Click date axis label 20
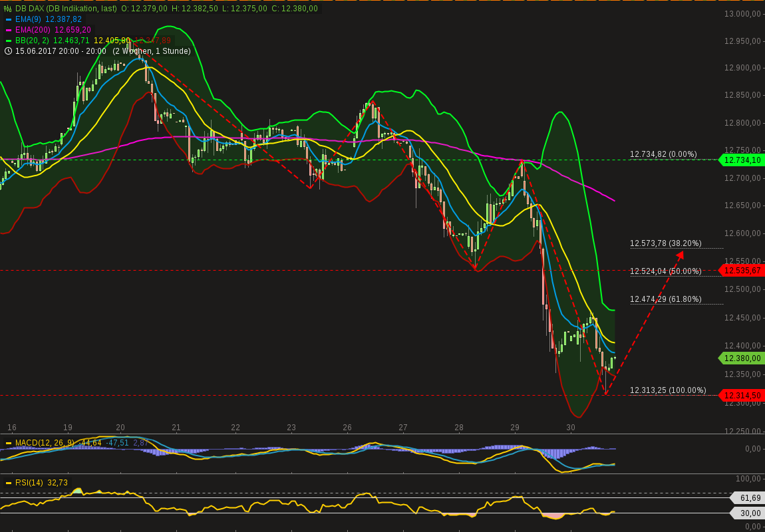Viewport: 765px width, 532px height. pyautogui.click(x=120, y=428)
